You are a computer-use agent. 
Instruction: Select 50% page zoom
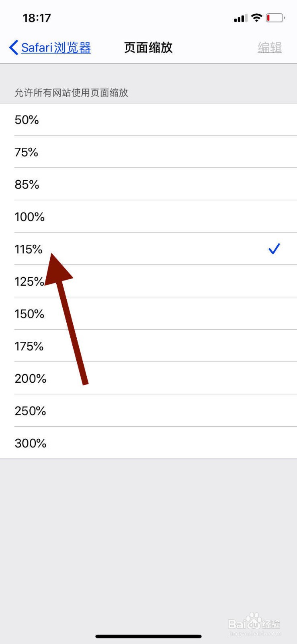click(x=148, y=120)
